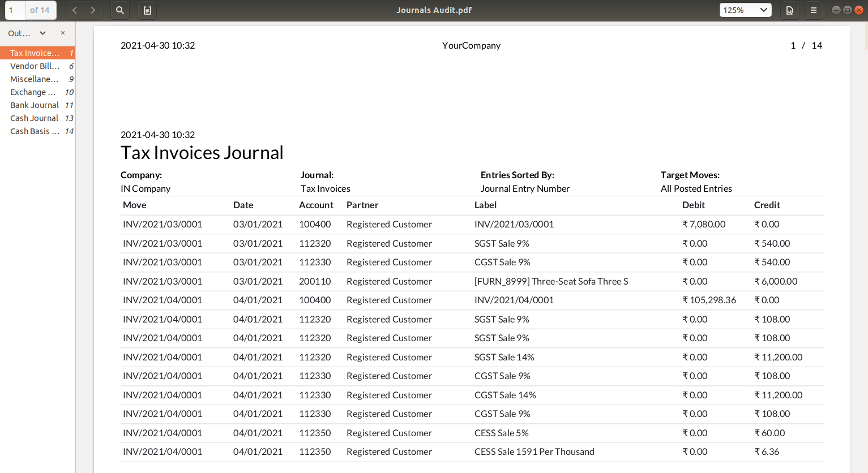Image resolution: width=868 pixels, height=473 pixels.
Task: Toggle the sidebar panel button
Action: pyautogui.click(x=147, y=10)
